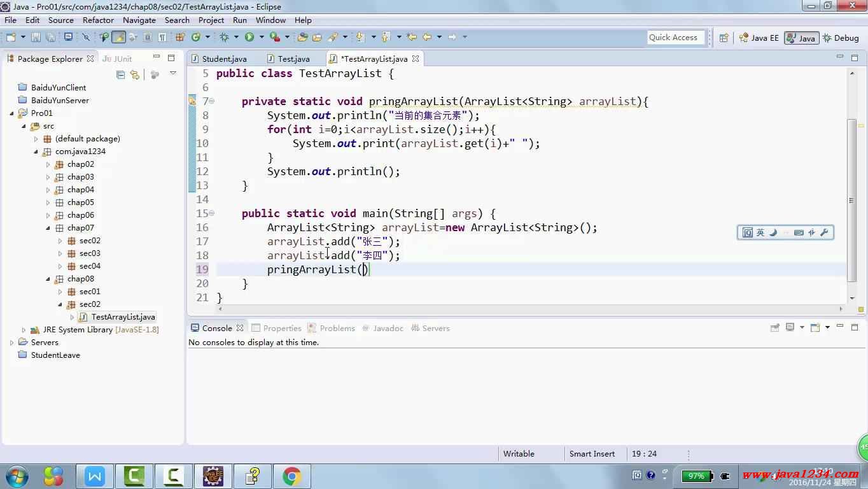Open the Open Console dropdown arrow
868x489 pixels.
[827, 327]
